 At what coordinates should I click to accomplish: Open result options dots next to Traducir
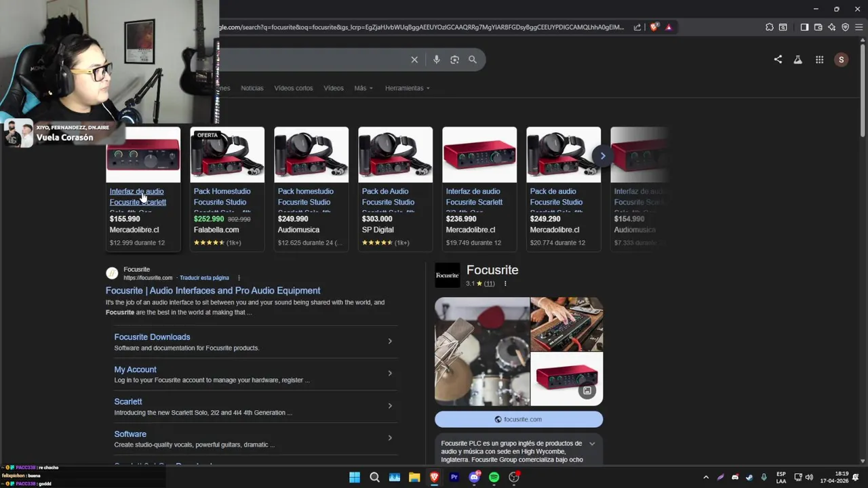pos(239,278)
